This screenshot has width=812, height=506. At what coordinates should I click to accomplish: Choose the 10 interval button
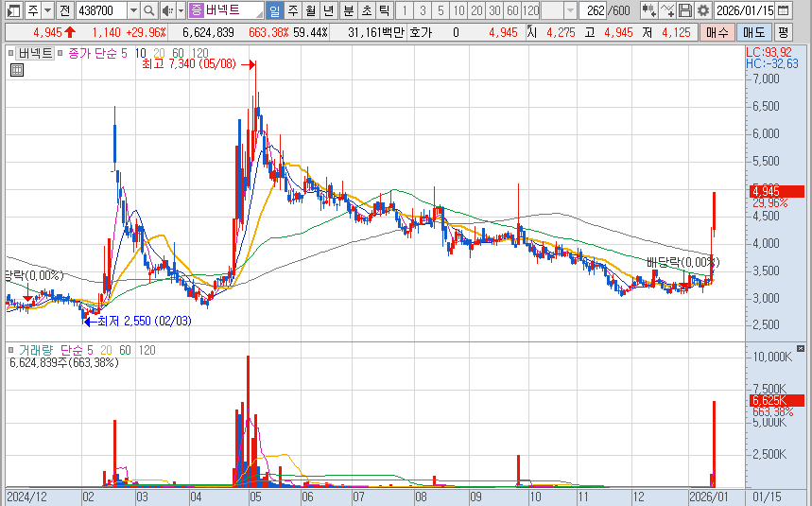[458, 9]
